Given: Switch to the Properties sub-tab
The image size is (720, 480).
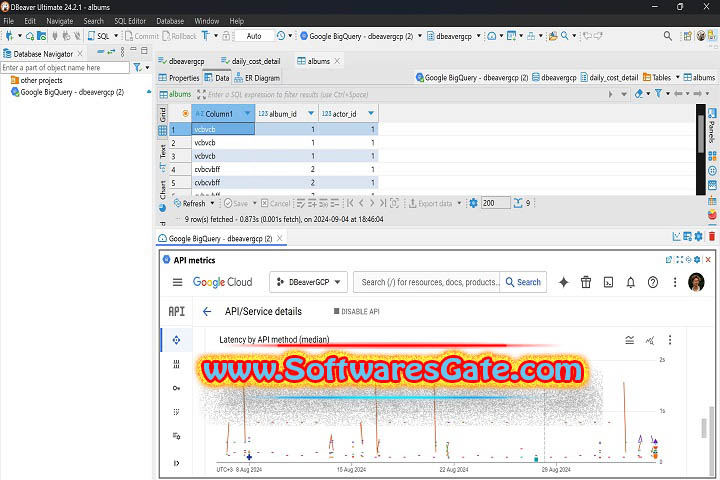Looking at the screenshot, I should click(179, 78).
